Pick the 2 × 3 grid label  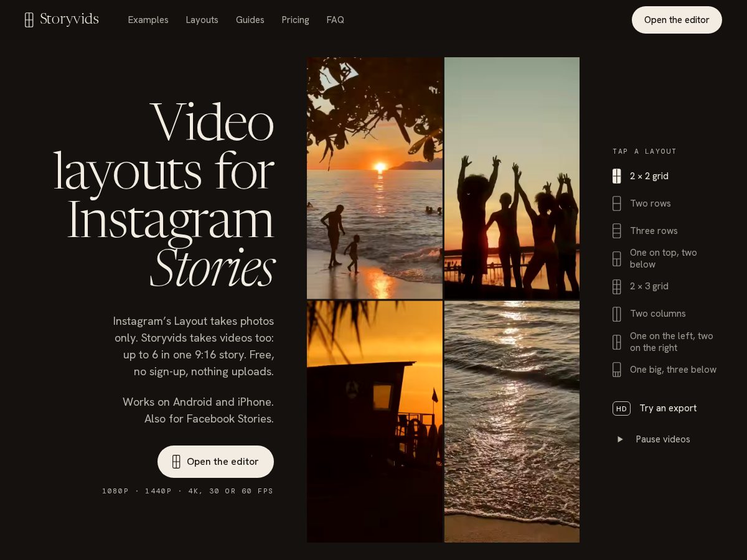(x=649, y=286)
